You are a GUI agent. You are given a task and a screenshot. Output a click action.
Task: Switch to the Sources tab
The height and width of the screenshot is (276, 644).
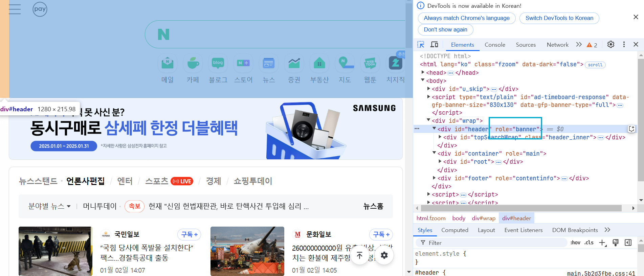(x=526, y=45)
